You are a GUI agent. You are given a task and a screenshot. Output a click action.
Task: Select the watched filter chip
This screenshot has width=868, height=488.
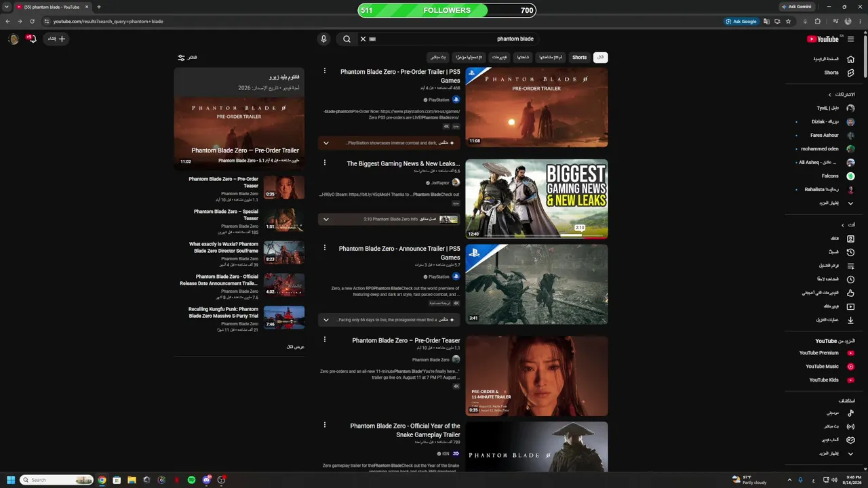point(522,58)
